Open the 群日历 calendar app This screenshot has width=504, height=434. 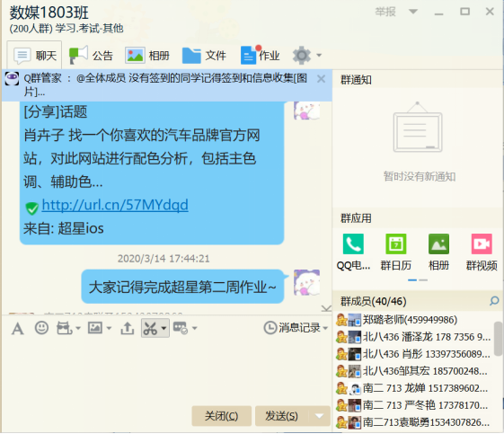coord(395,244)
